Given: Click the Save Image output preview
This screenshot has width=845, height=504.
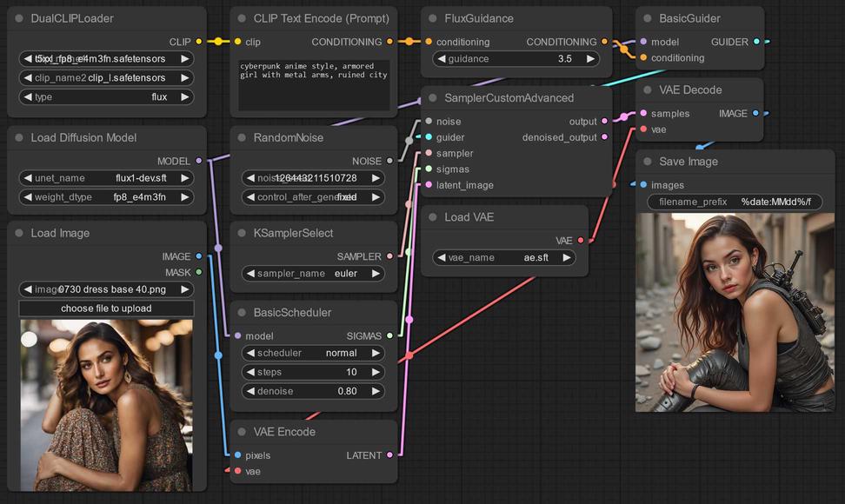Looking at the screenshot, I should pyautogui.click(x=735, y=312).
